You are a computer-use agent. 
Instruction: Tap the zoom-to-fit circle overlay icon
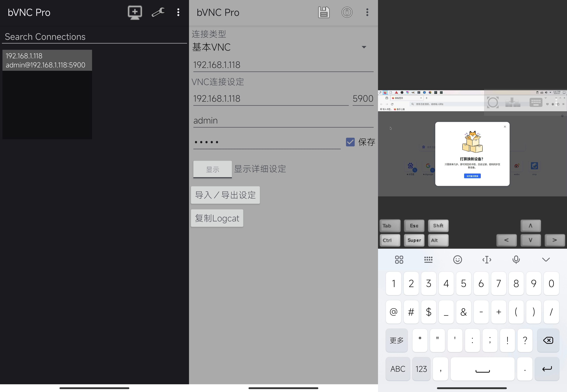[493, 102]
